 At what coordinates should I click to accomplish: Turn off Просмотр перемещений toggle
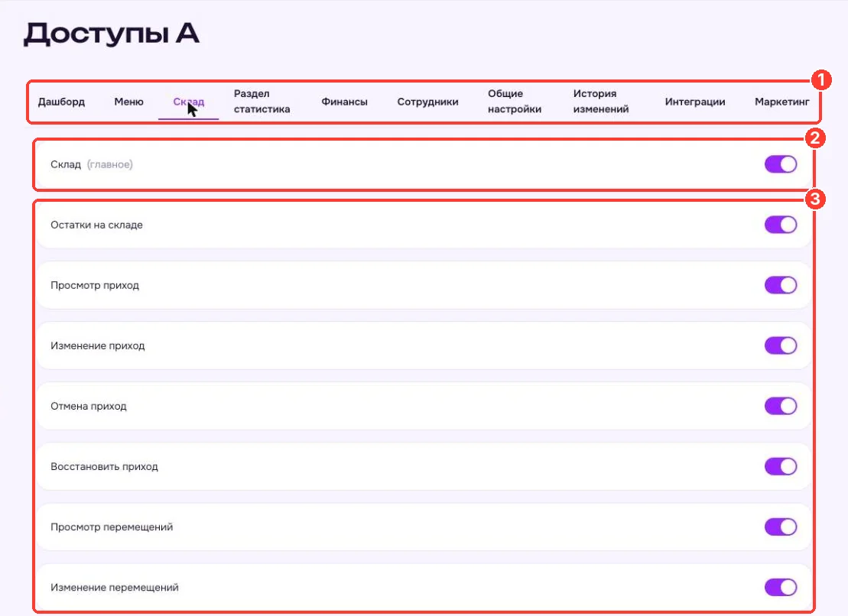(x=781, y=527)
